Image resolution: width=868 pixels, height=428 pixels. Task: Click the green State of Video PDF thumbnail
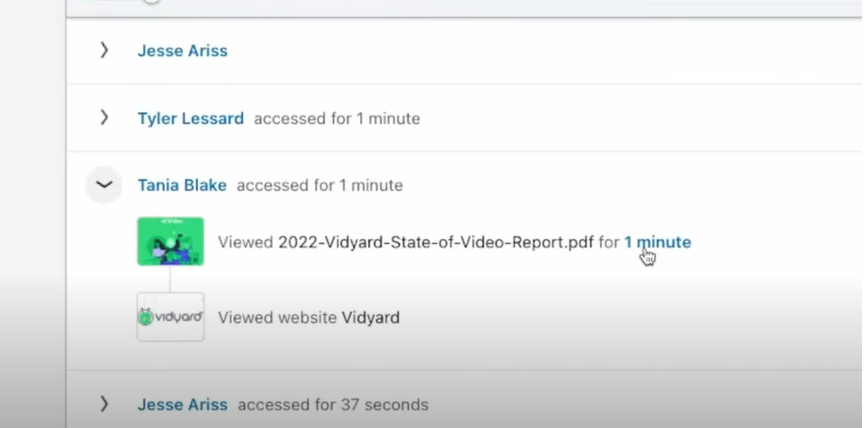coord(171,241)
